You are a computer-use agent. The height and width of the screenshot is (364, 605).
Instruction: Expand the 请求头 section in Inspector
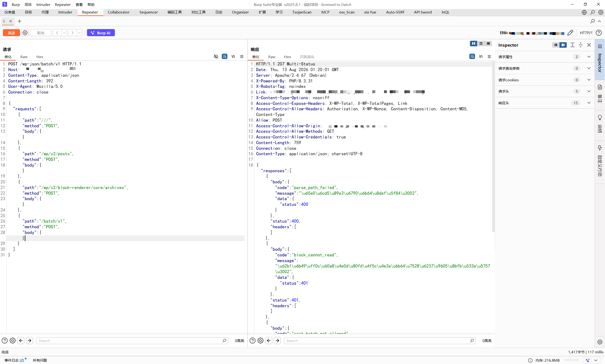[544, 91]
